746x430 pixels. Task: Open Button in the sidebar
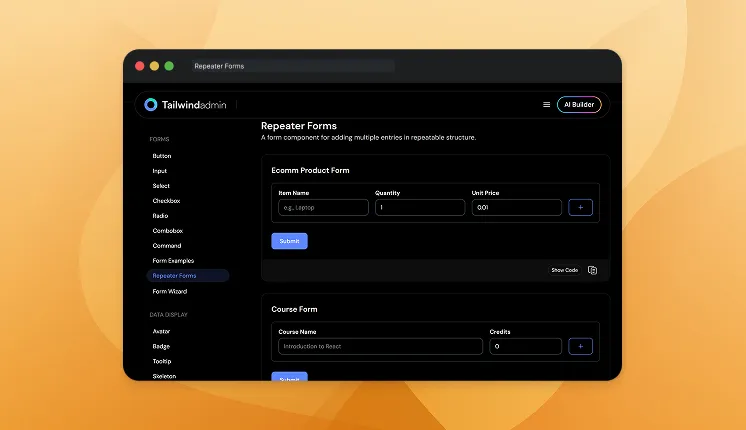[162, 156]
